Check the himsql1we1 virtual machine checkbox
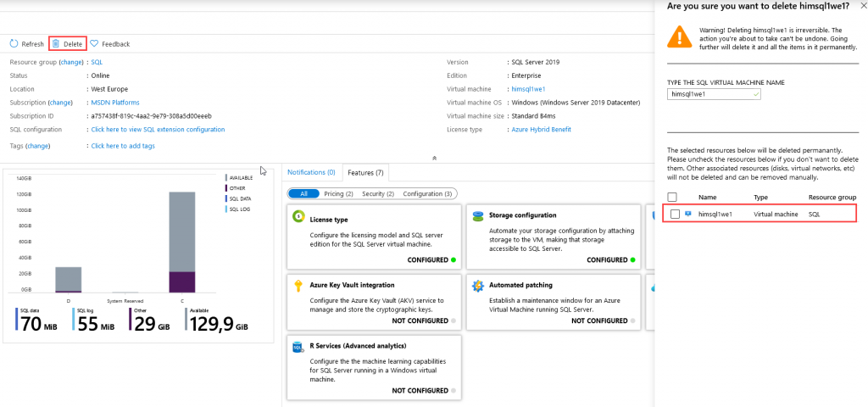 tap(675, 215)
